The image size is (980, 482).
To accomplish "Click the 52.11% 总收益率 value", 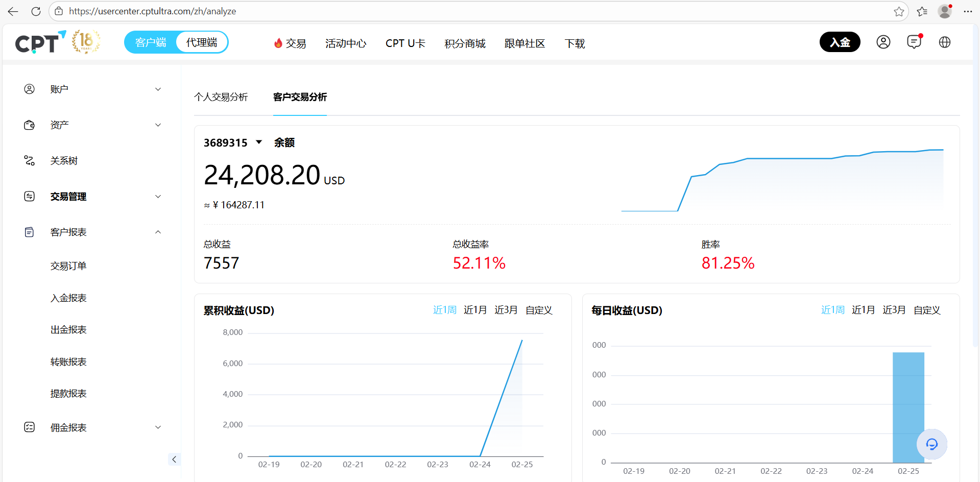I will [479, 263].
